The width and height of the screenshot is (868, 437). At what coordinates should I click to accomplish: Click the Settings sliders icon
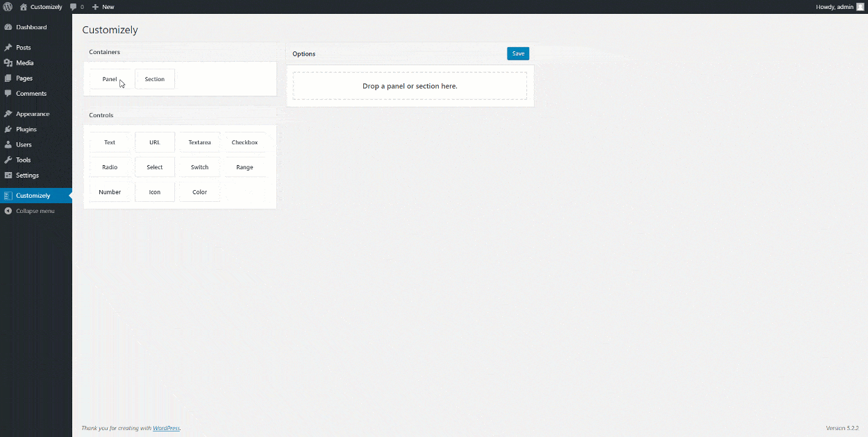[8, 175]
